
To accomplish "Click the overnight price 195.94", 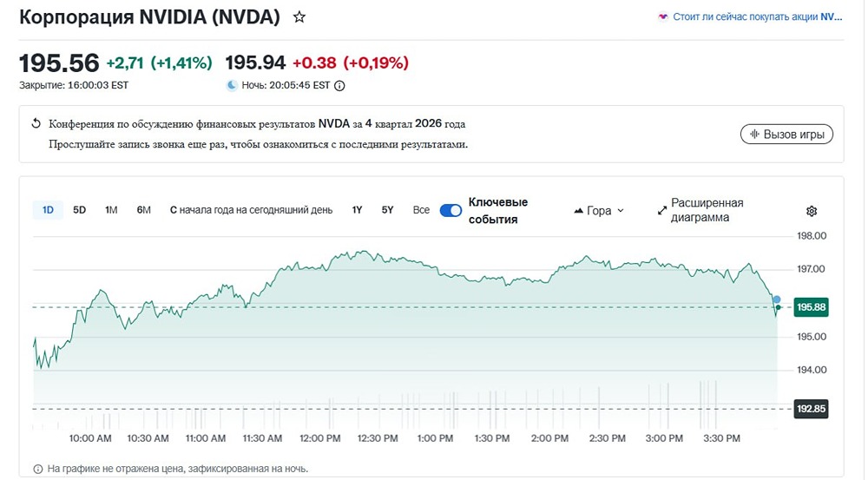I will pos(255,63).
